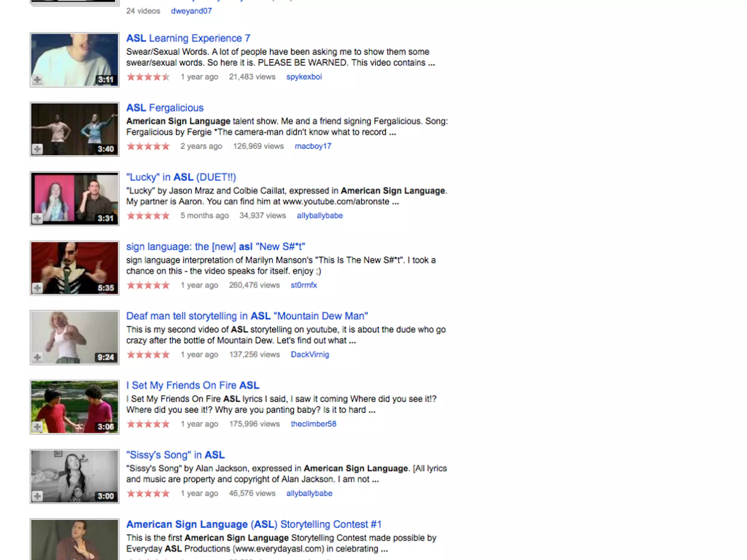Image resolution: width=747 pixels, height=560 pixels.
Task: Click plus icon on ASL Fergalicious thumbnail
Action: click(37, 149)
